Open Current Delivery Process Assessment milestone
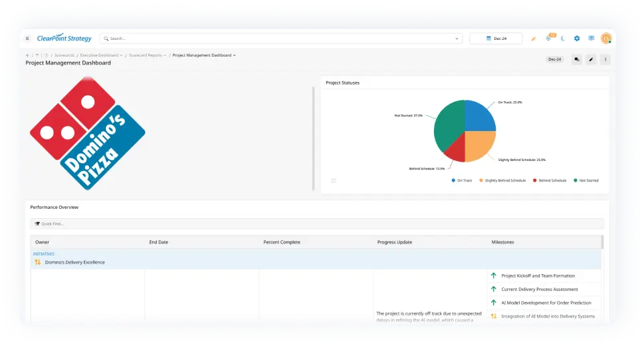Image resolution: width=644 pixels, height=346 pixels. pos(539,289)
